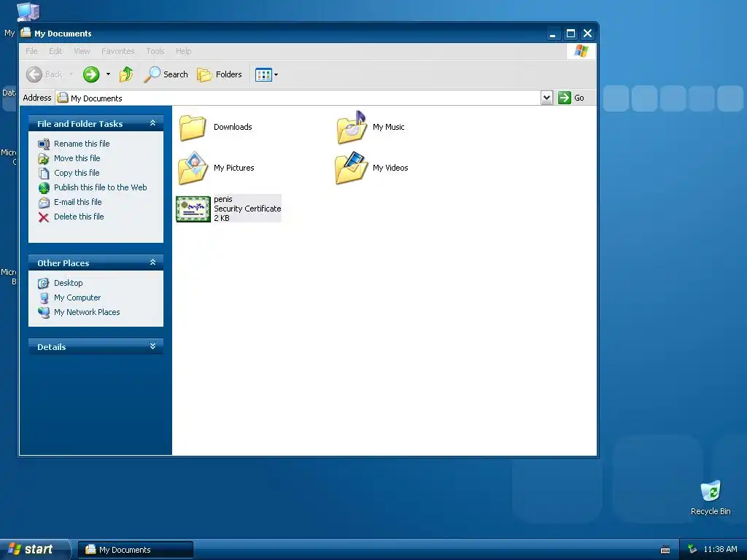
Task: Click the My Pictures name label
Action: [234, 168]
